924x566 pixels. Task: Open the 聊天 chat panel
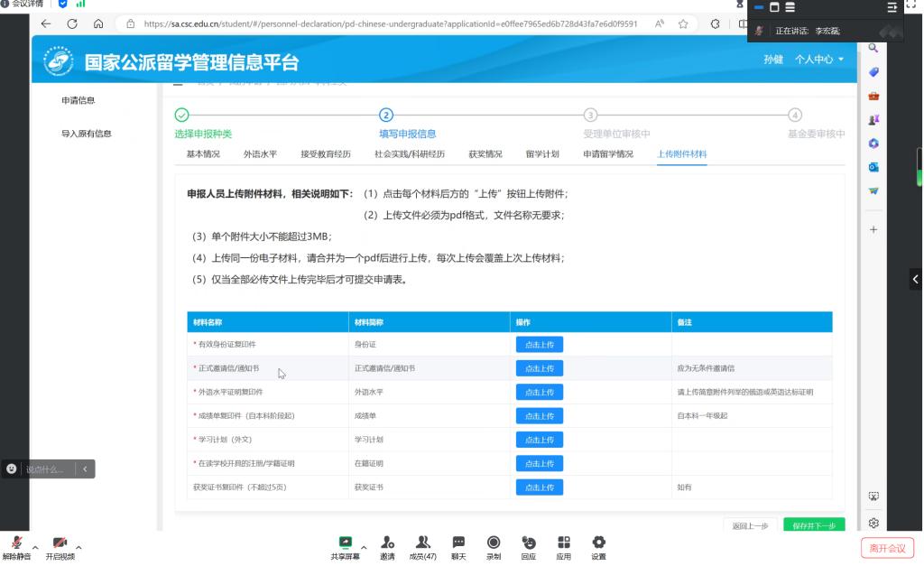coord(458,543)
